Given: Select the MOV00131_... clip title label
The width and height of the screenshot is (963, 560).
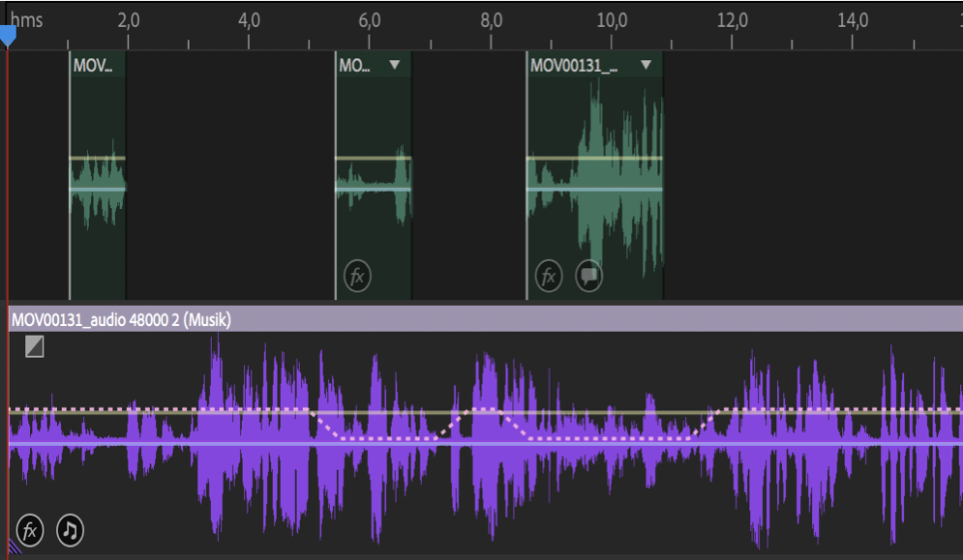Looking at the screenshot, I should point(574,65).
